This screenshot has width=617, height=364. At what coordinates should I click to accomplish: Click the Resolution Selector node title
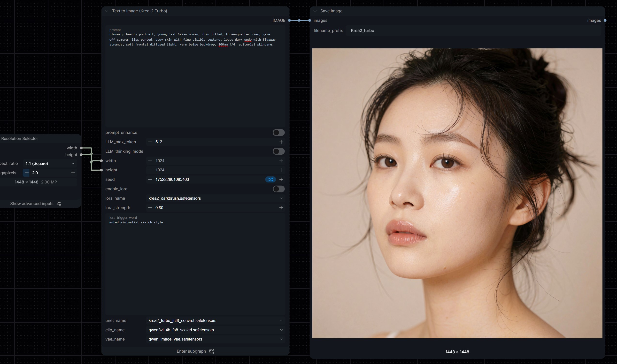20,139
